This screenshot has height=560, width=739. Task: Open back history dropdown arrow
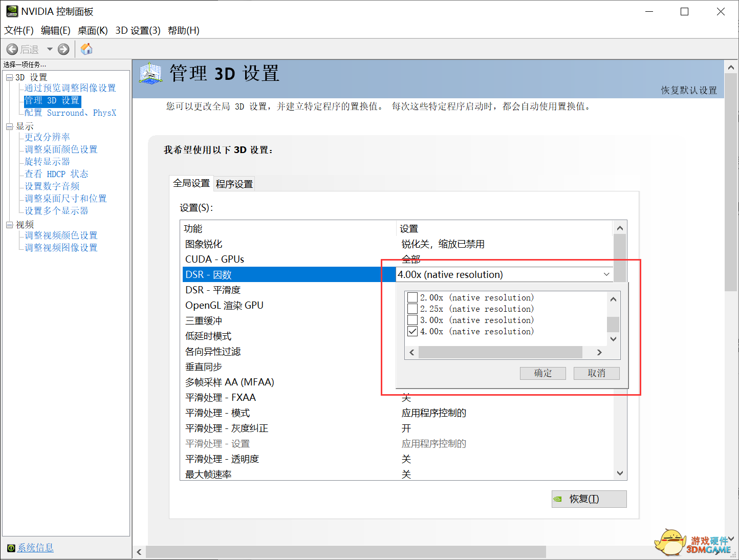[x=50, y=49]
